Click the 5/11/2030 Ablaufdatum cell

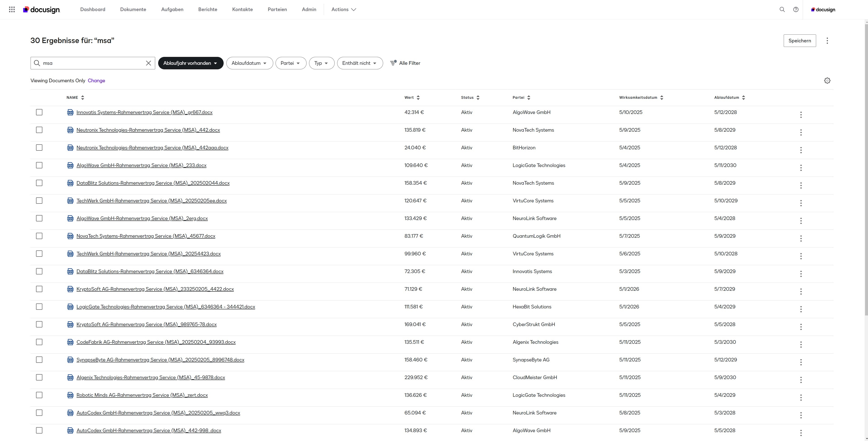(725, 165)
